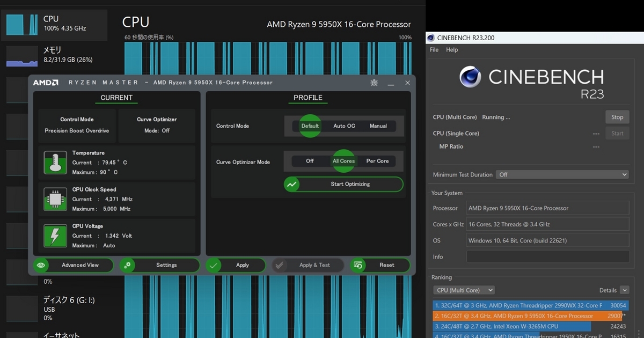Switch to CURRENT tab in Ryzen Master
The image size is (644, 338).
116,98
